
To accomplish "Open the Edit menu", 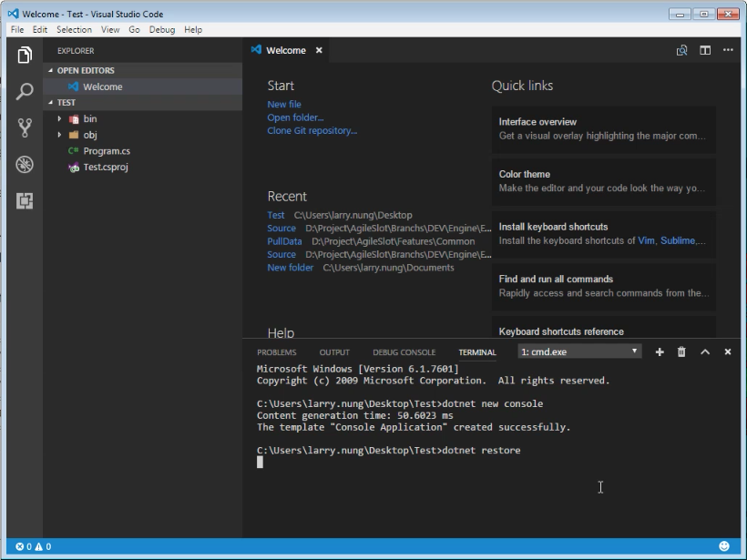I will click(x=40, y=29).
